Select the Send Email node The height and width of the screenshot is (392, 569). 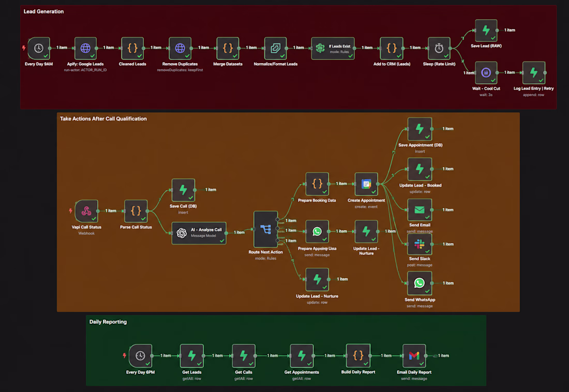[420, 210]
